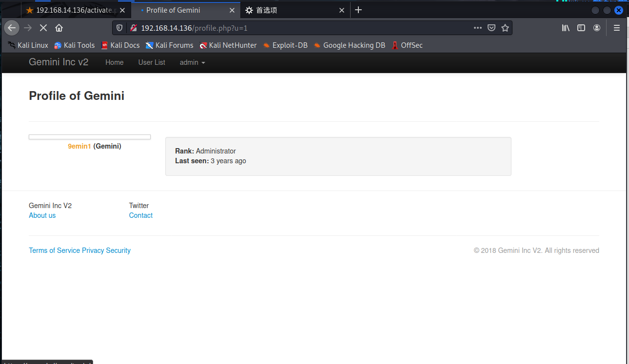Click the insecure connection lock icon

click(133, 28)
